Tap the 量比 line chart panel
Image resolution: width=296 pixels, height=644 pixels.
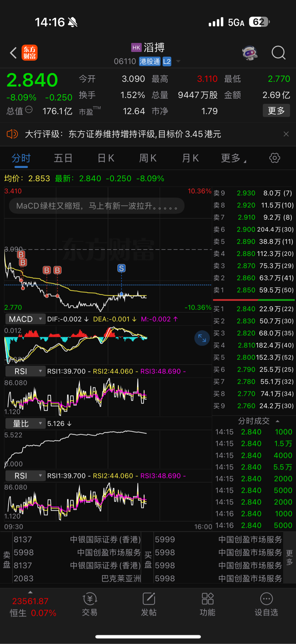108,449
